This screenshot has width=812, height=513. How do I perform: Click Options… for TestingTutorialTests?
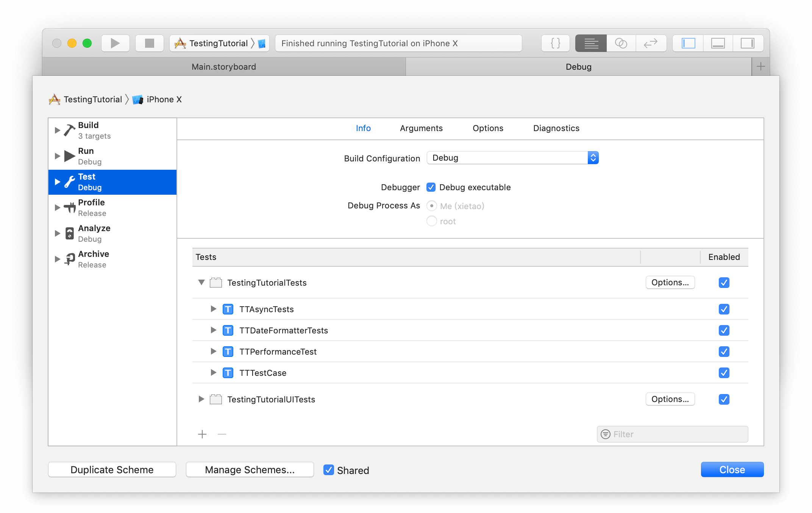pyautogui.click(x=670, y=282)
